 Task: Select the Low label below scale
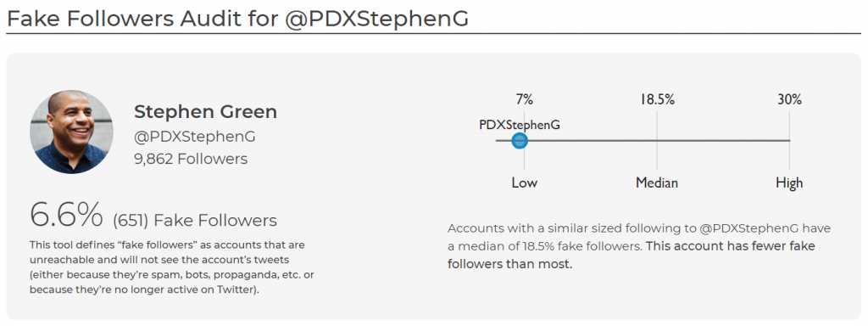coord(524,183)
